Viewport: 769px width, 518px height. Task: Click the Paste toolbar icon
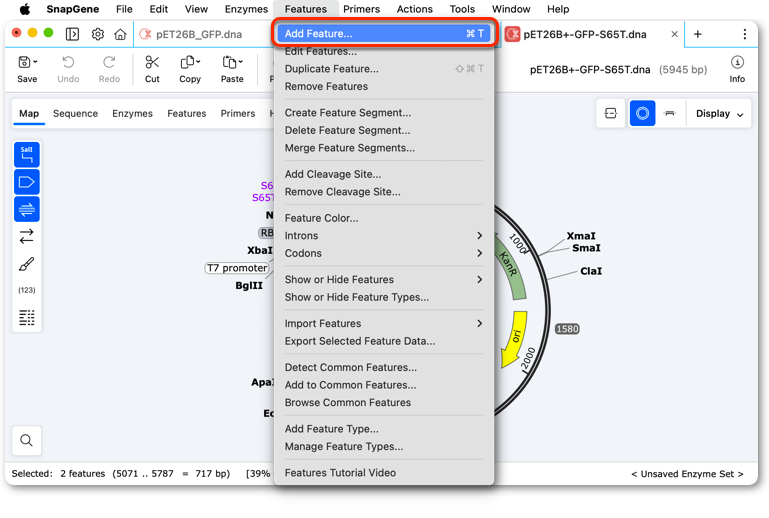click(229, 62)
